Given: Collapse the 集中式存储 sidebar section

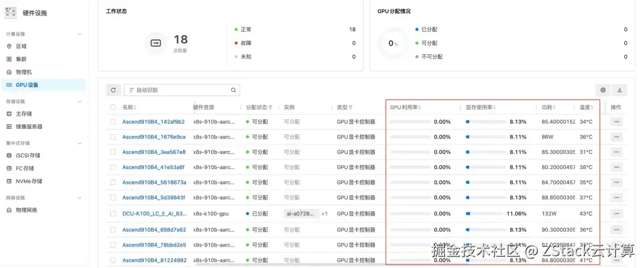Looking at the screenshot, I should [x=80, y=143].
